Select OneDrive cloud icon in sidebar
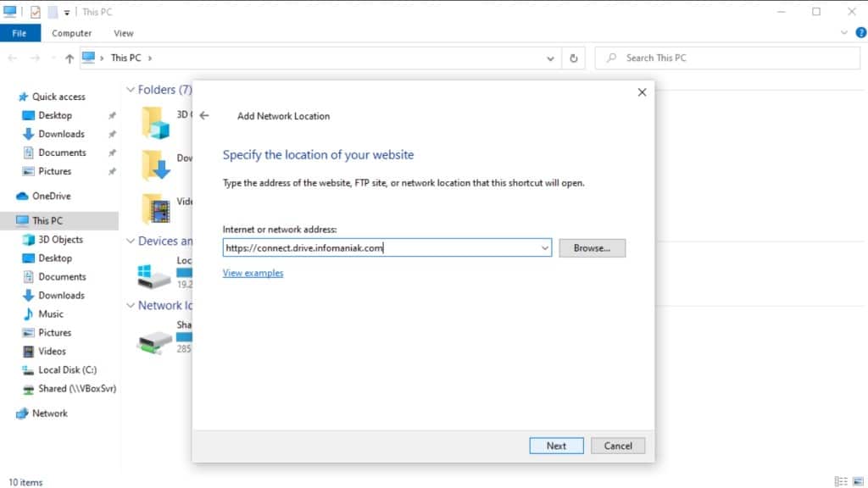868x488 pixels. pyautogui.click(x=22, y=196)
